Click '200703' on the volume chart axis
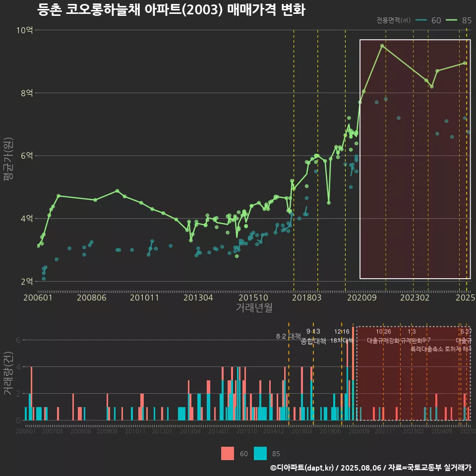This screenshot has width=476, height=476. [x=52, y=431]
